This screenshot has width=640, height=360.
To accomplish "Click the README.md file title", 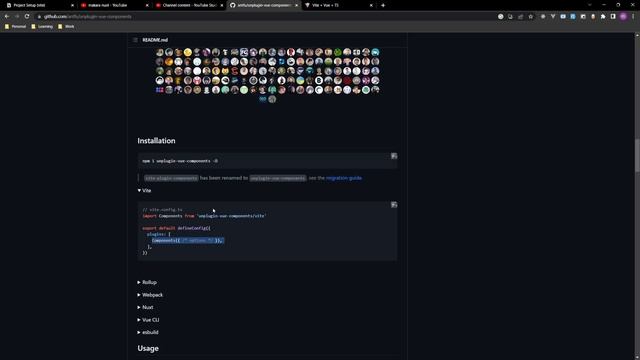I will pyautogui.click(x=155, y=40).
